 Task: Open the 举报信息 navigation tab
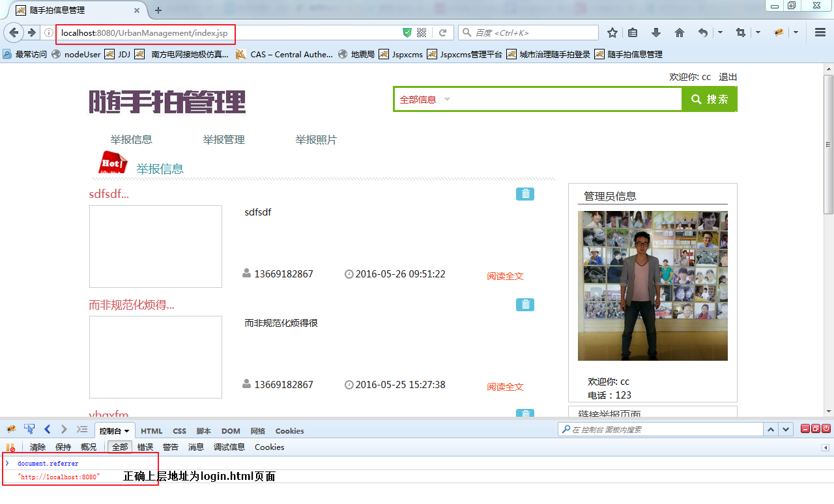(x=131, y=139)
